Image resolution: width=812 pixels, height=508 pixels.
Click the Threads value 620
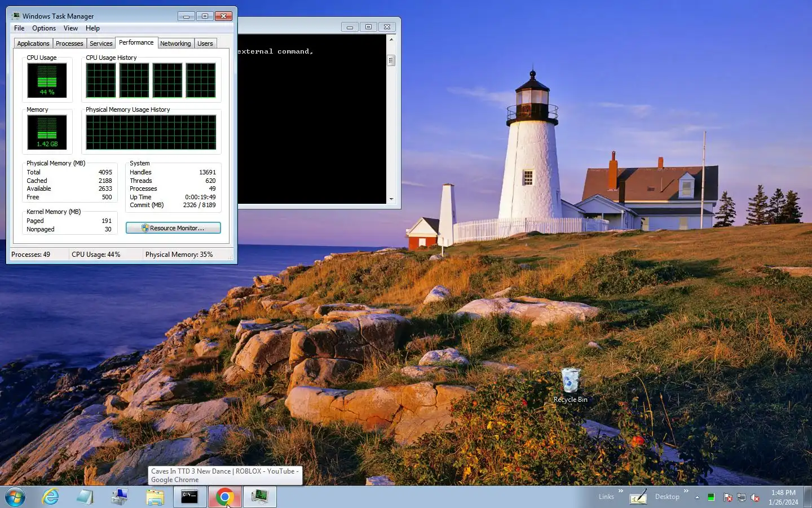click(x=211, y=181)
